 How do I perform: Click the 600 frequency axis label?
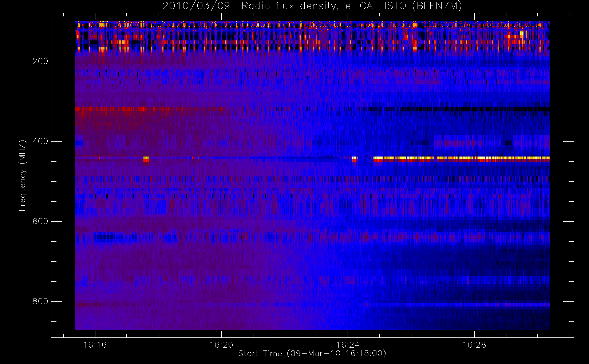click(40, 221)
